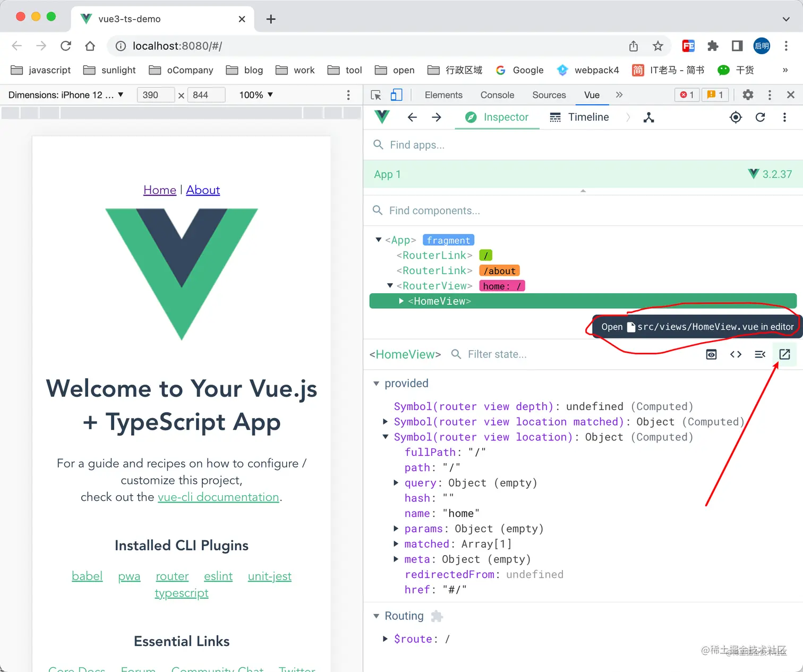Toggle the device toolbar icon
The width and height of the screenshot is (803, 672).
396,95
